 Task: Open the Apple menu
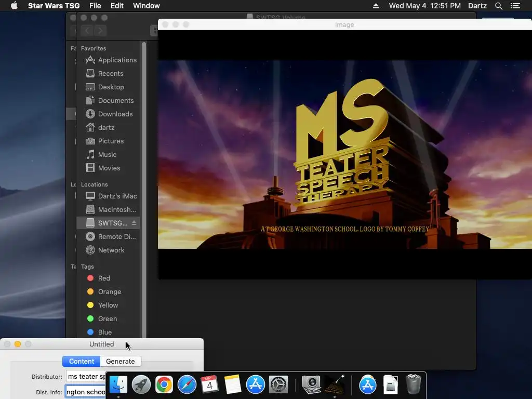pos(14,6)
